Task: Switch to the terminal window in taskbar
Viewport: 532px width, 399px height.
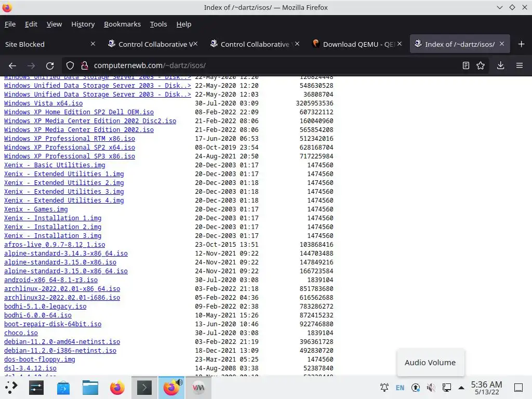Action: point(144,388)
